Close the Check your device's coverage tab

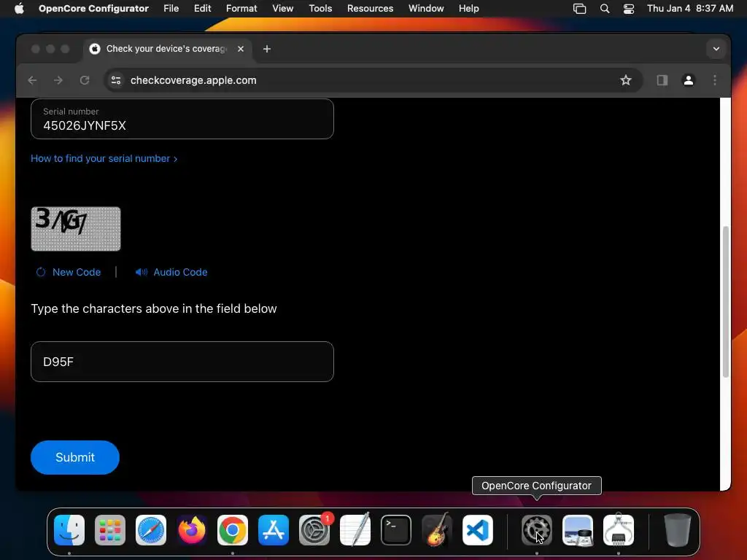(241, 49)
